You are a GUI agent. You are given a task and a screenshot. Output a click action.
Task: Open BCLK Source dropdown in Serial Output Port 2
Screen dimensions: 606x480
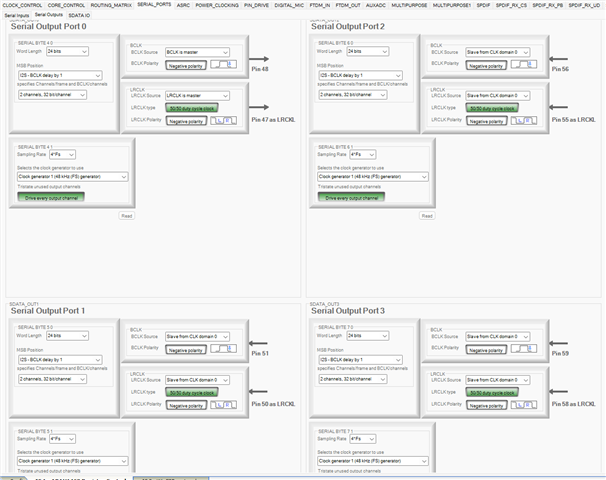(498, 52)
